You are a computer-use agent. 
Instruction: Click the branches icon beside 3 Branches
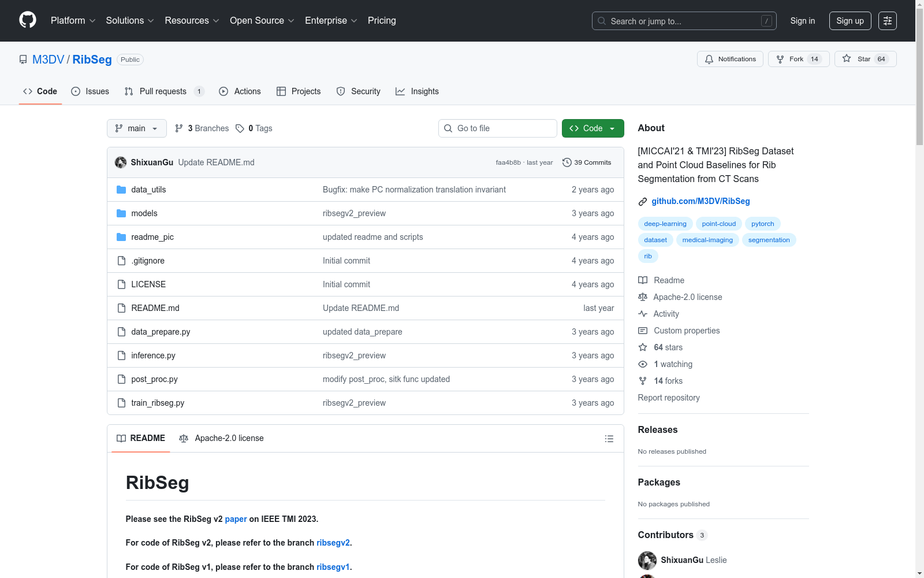pyautogui.click(x=179, y=128)
